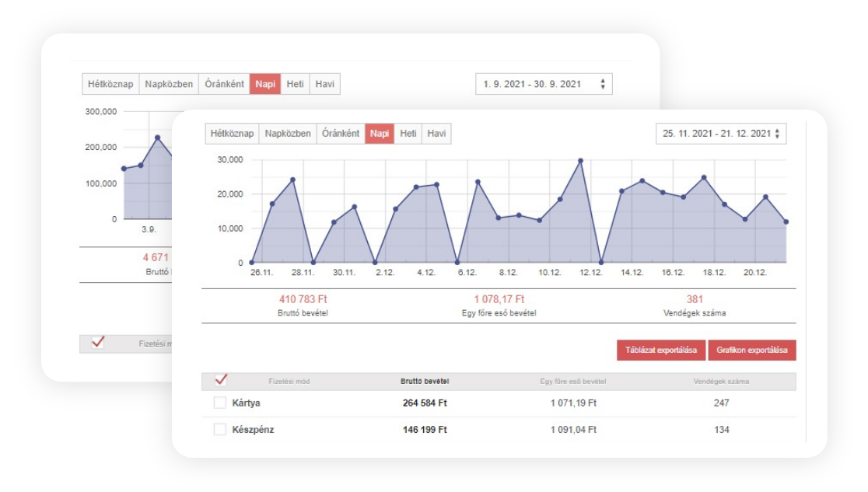Image resolution: width=868 pixels, height=492 pixels.
Task: Switch to Havi view in front panel
Action: pyautogui.click(x=436, y=134)
